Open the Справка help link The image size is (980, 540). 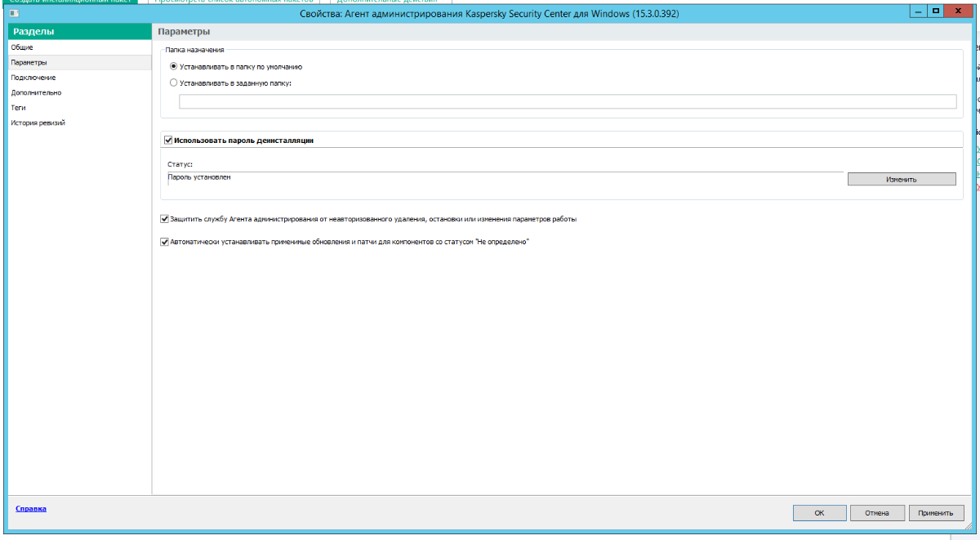pos(31,508)
